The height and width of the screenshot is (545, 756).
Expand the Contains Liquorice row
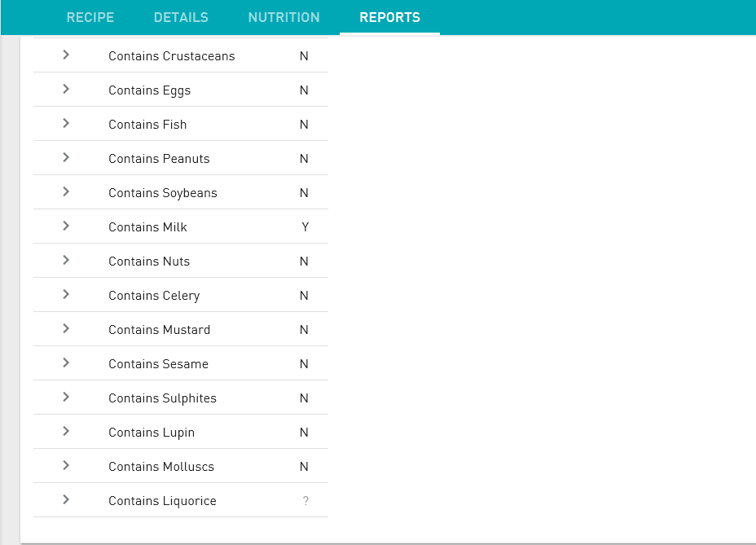coord(65,500)
